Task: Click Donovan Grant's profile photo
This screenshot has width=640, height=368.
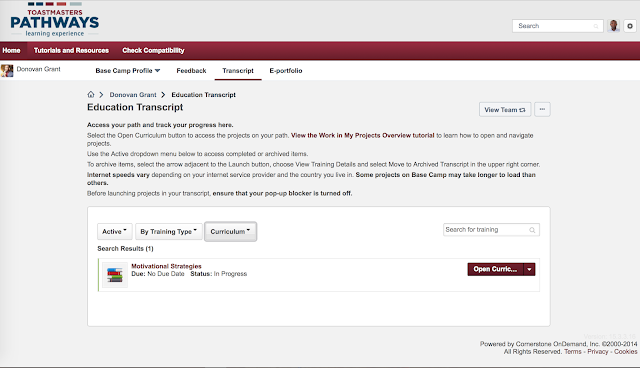Action: (7, 70)
